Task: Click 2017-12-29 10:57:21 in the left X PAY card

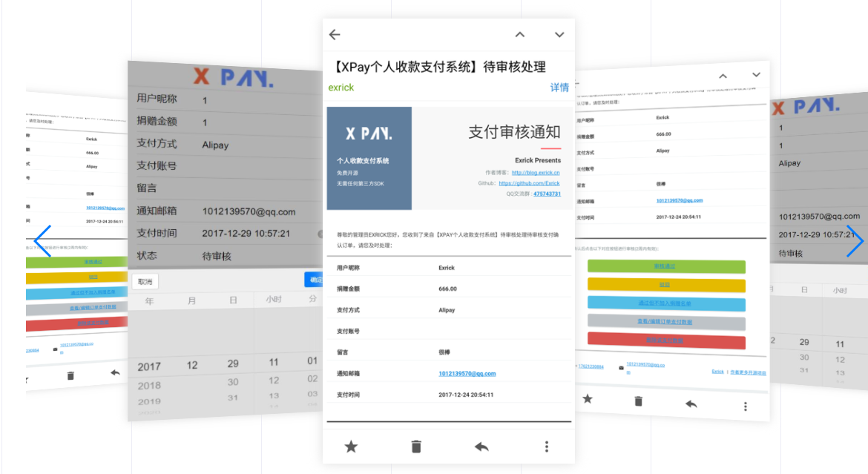Action: pyautogui.click(x=246, y=233)
